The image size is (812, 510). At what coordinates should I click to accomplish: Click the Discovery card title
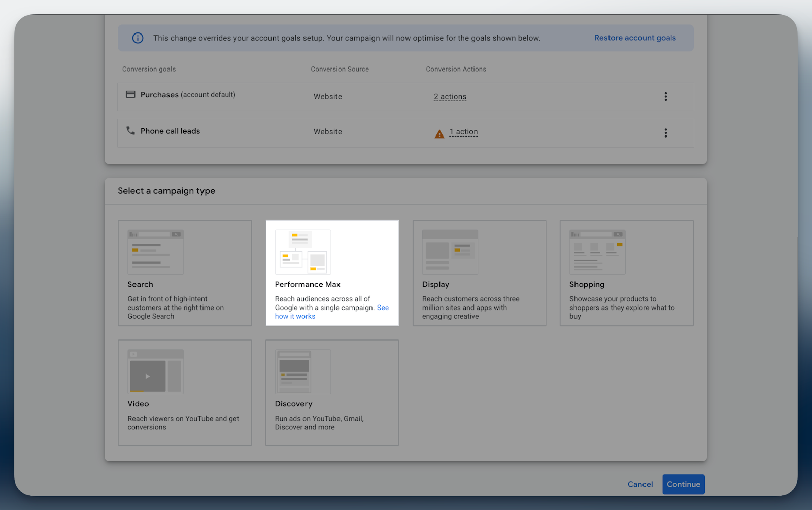294,404
